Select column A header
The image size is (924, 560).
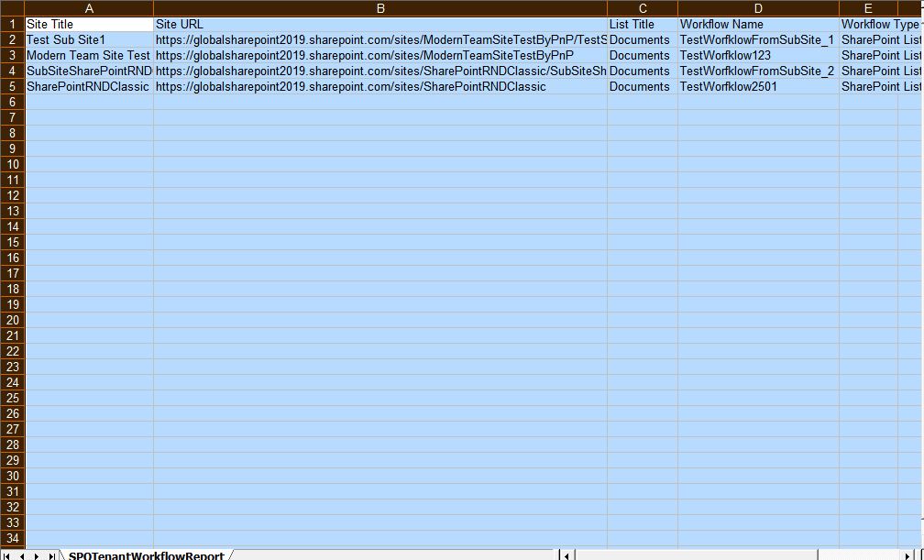tap(89, 8)
